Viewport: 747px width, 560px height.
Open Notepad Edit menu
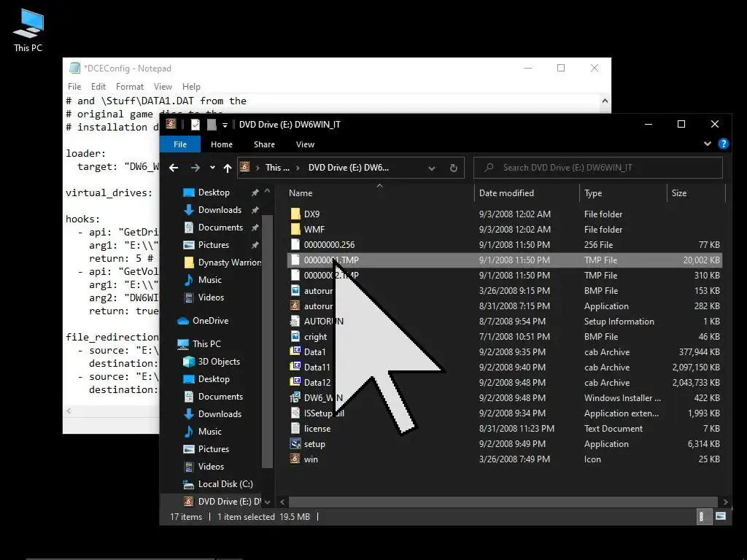pos(98,87)
